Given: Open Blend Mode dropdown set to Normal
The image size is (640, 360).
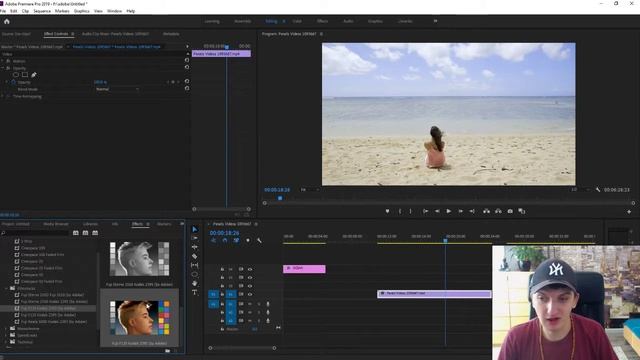Looking at the screenshot, I should click(118, 89).
